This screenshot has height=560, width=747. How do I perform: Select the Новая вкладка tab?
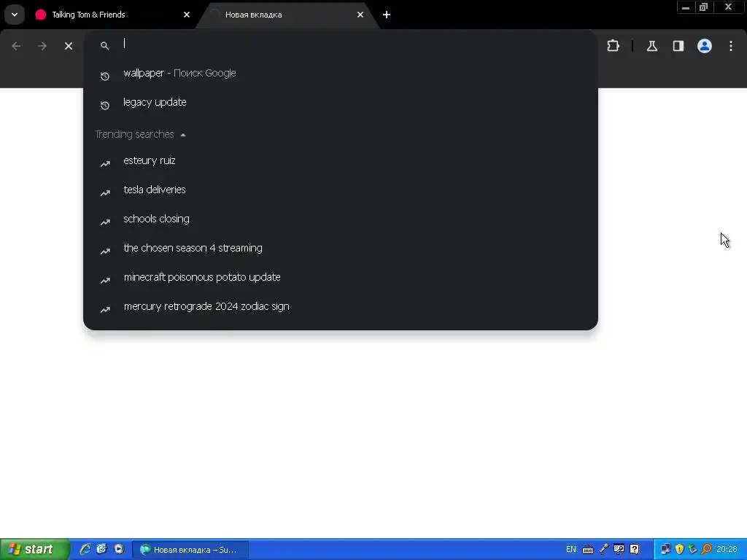(287, 15)
